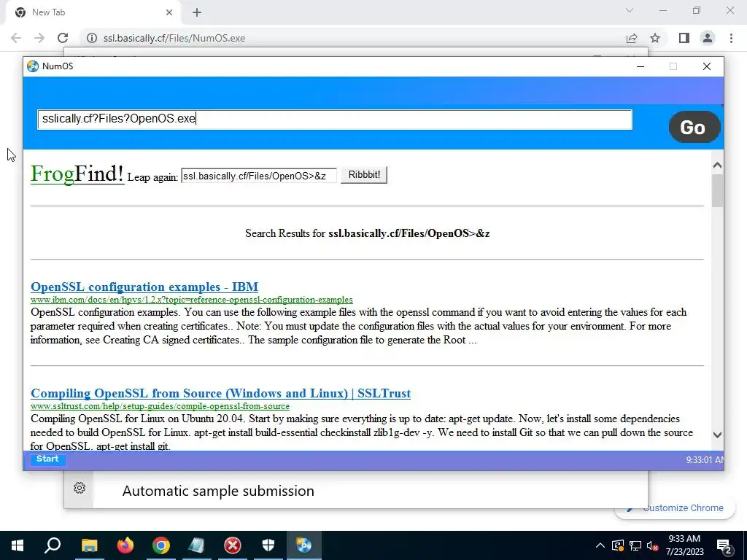Click the NumOS Go button
747x560 pixels.
[694, 127]
